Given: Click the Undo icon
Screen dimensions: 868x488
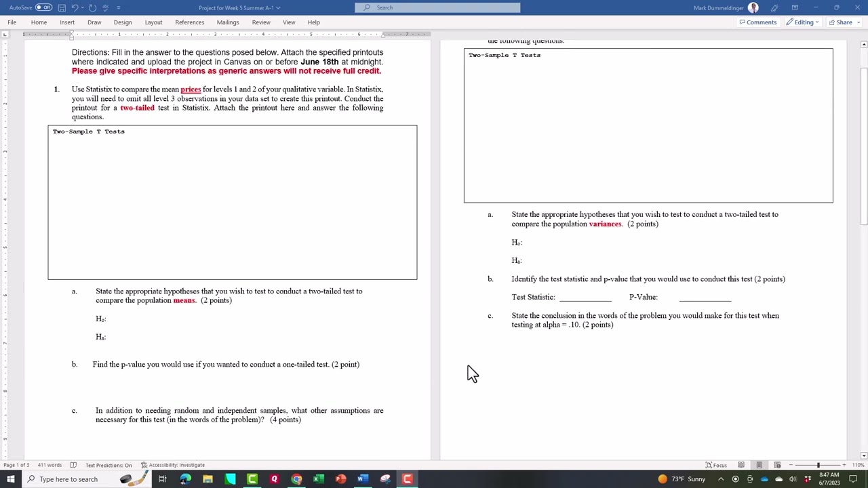Looking at the screenshot, I should click(x=73, y=7).
